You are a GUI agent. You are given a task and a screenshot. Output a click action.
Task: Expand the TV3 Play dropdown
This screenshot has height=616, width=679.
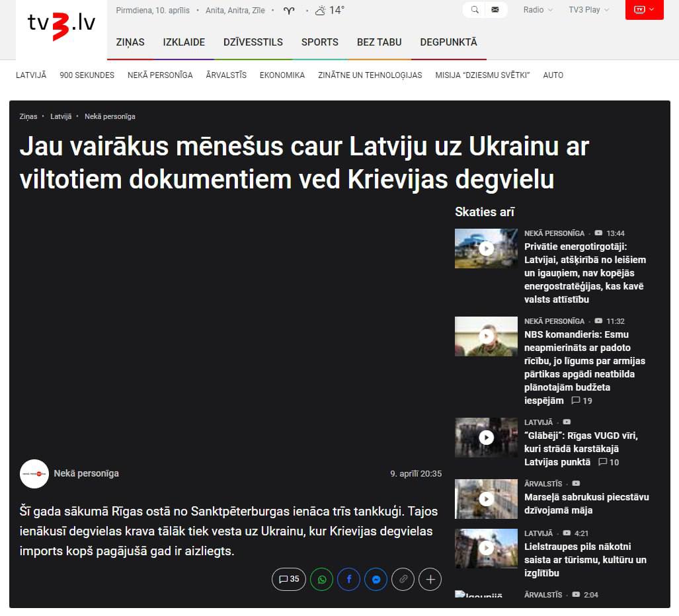[x=588, y=10]
